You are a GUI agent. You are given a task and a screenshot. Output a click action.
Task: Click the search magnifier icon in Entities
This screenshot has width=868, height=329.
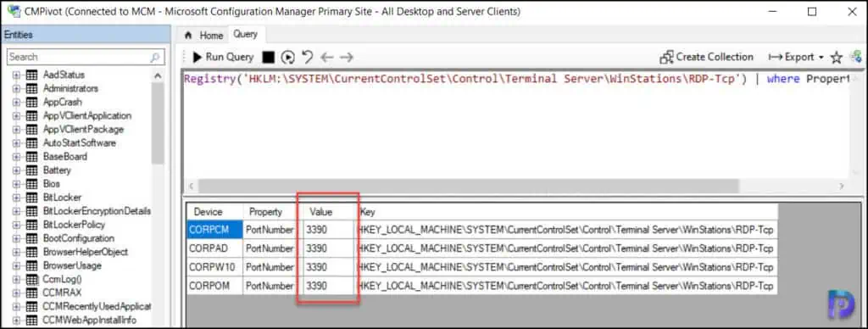tap(155, 57)
